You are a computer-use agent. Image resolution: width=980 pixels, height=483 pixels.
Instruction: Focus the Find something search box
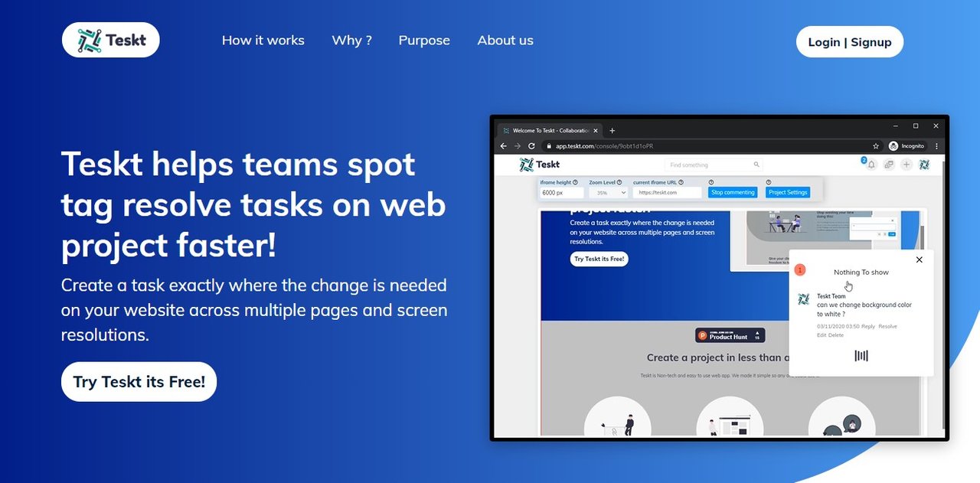tap(714, 165)
